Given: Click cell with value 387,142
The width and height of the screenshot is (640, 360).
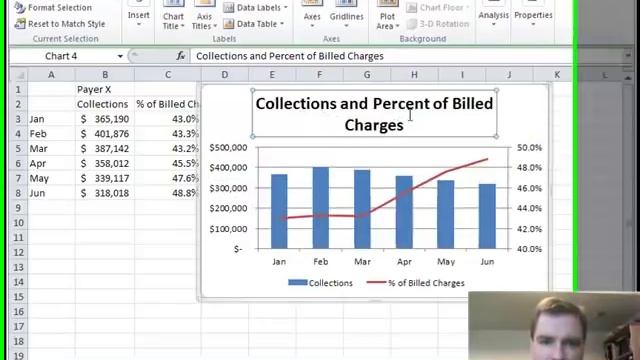Looking at the screenshot, I should click(105, 149).
